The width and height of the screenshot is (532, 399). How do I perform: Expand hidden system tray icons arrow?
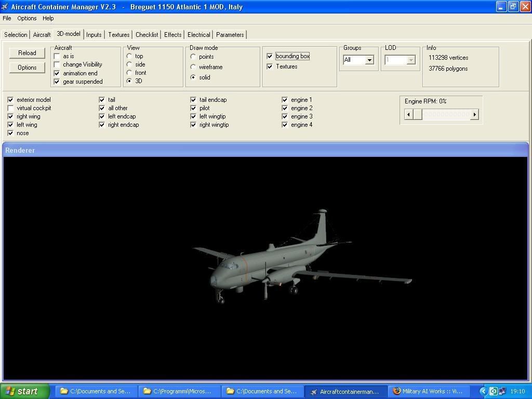[483, 391]
